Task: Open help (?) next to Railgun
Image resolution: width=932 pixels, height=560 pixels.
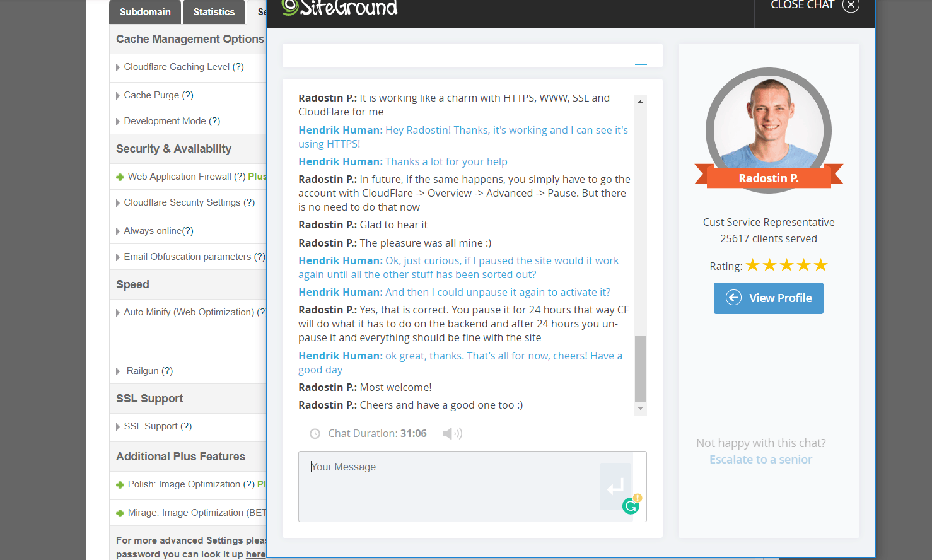Action: coord(167,371)
